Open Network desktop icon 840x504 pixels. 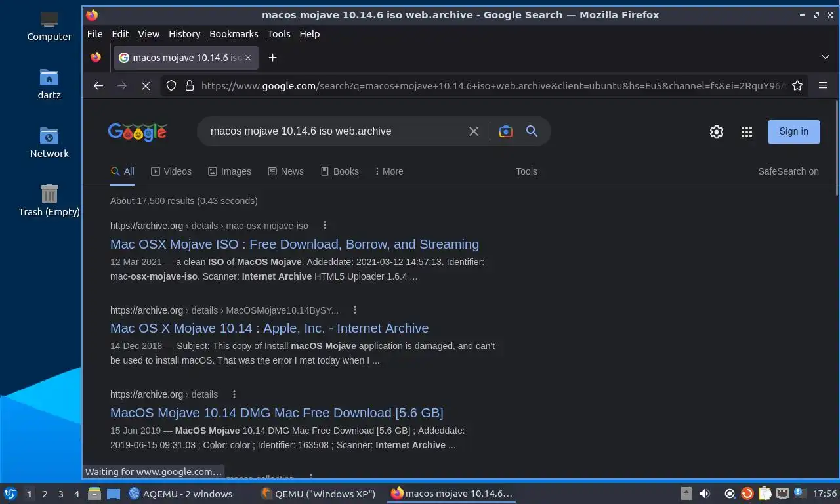49,142
